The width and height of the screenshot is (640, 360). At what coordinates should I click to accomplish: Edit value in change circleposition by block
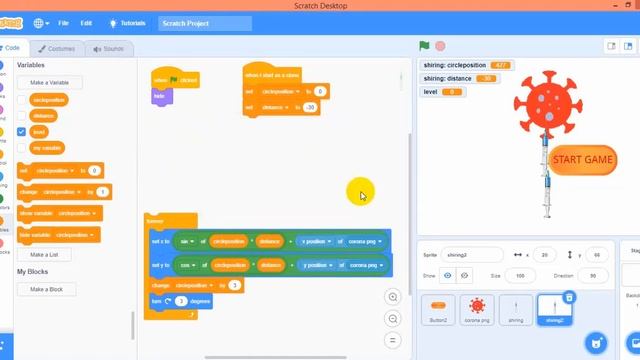(x=234, y=285)
